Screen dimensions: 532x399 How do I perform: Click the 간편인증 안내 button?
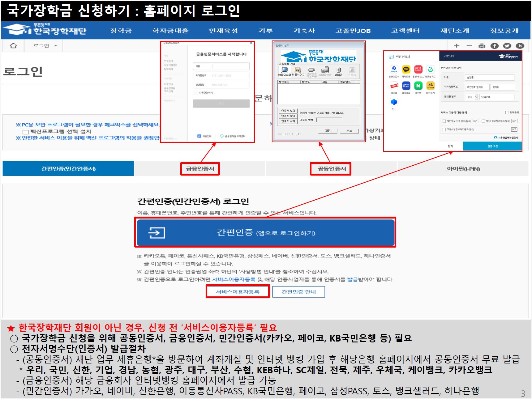coord(299,292)
